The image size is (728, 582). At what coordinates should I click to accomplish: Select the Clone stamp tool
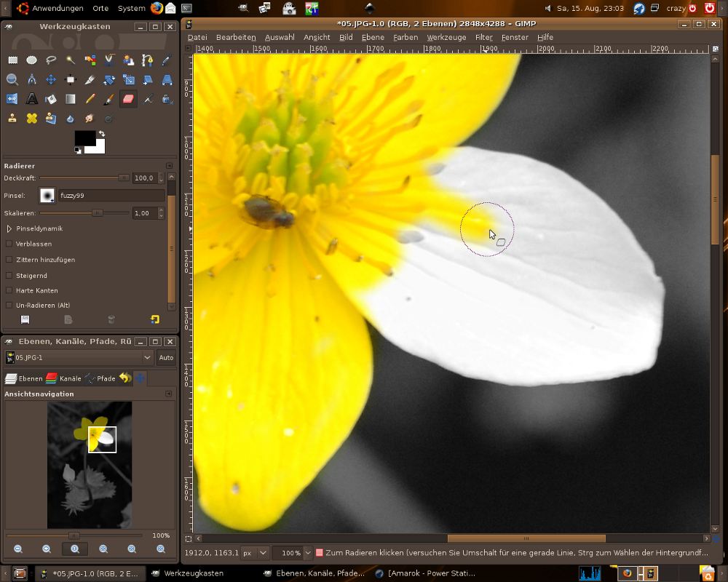click(x=12, y=119)
